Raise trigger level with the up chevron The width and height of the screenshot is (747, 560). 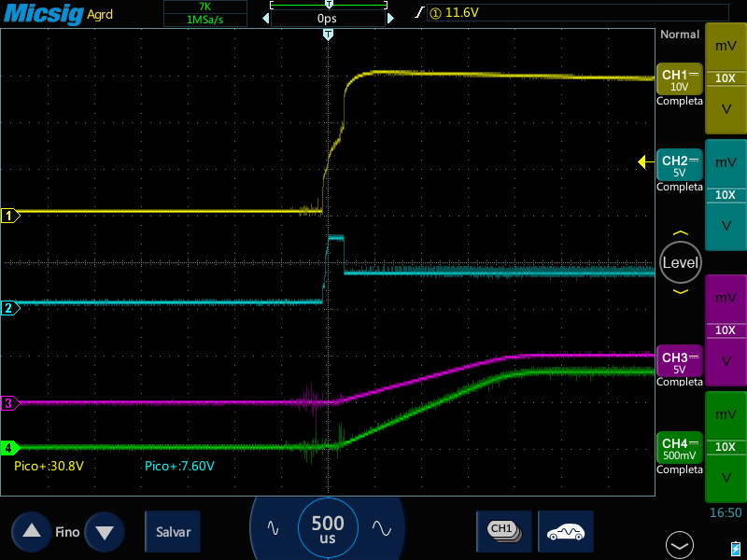pyautogui.click(x=681, y=233)
